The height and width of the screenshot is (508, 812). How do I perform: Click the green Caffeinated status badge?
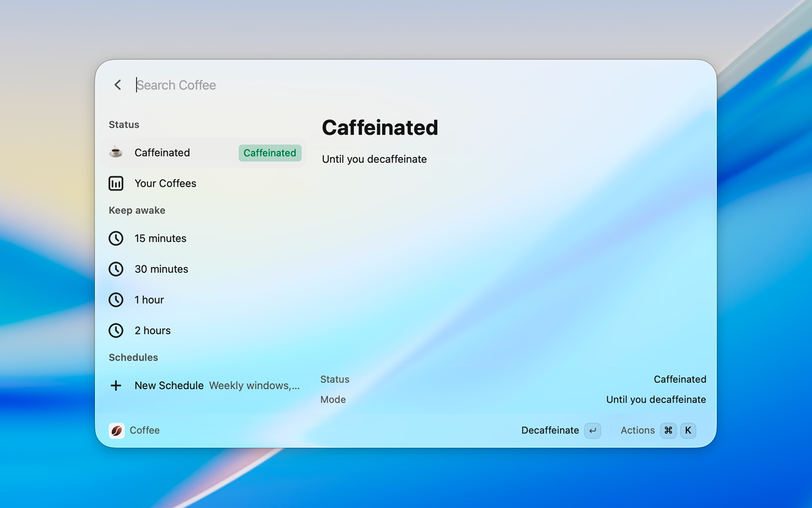pyautogui.click(x=270, y=153)
